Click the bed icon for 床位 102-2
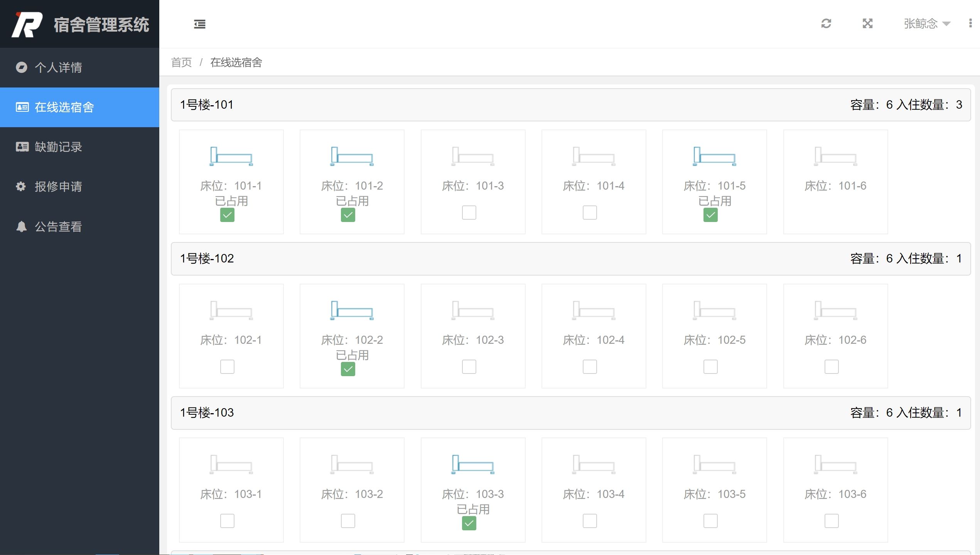This screenshot has height=555, width=980. click(352, 310)
